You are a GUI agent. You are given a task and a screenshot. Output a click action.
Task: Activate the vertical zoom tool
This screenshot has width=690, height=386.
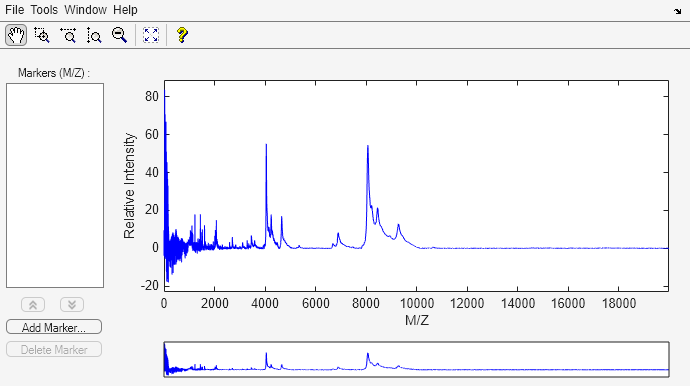point(94,35)
